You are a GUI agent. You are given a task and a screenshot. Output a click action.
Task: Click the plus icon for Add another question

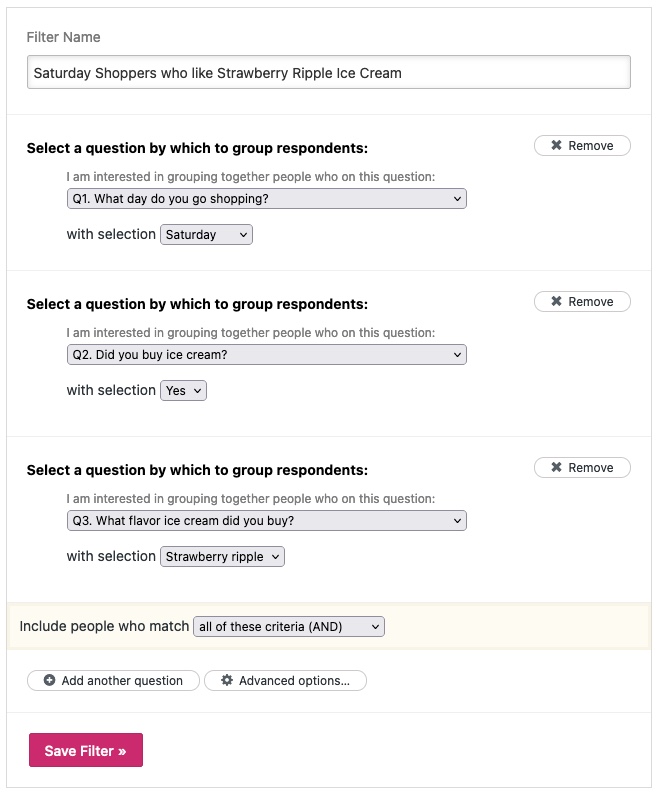pyautogui.click(x=50, y=681)
